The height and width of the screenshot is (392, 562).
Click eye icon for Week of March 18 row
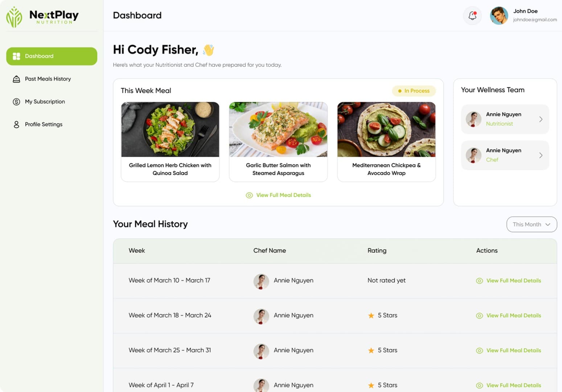[x=479, y=316]
